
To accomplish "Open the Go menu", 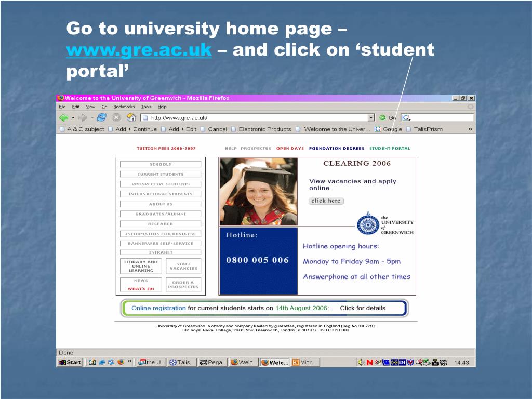I will pyautogui.click(x=104, y=107).
